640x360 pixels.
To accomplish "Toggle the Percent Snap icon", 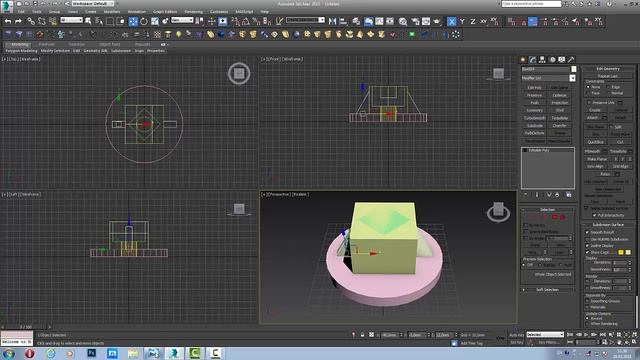I will [257, 21].
